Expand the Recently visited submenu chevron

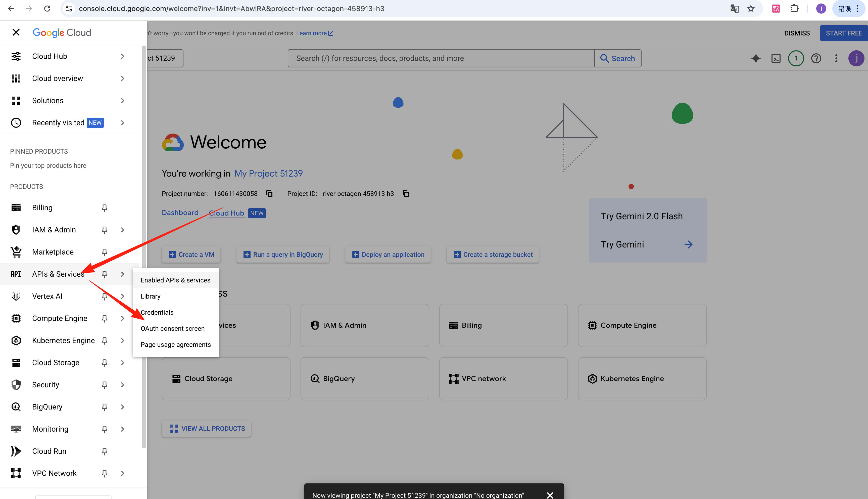coord(123,123)
